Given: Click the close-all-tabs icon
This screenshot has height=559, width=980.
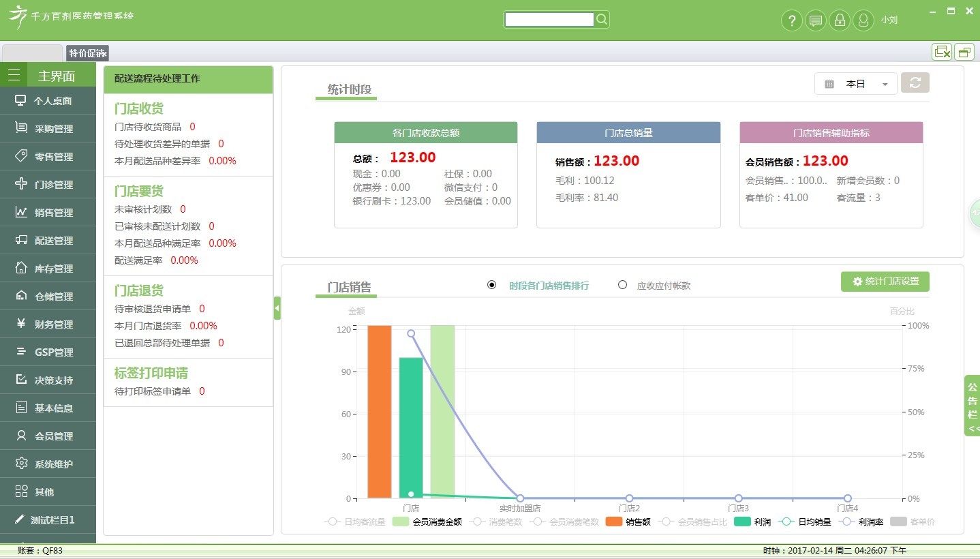Looking at the screenshot, I should click(942, 52).
